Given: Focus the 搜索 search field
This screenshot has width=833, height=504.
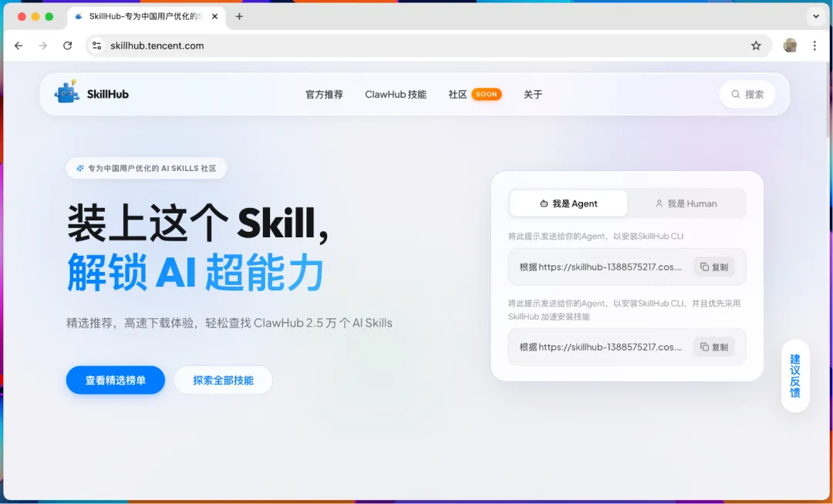Looking at the screenshot, I should pos(747,95).
